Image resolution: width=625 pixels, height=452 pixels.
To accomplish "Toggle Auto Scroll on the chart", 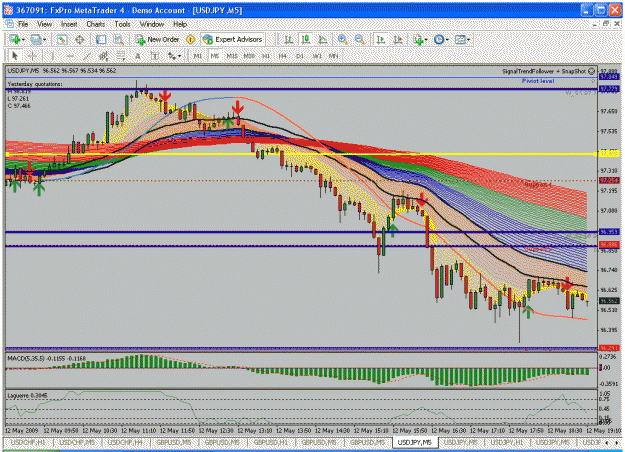I will [x=381, y=39].
